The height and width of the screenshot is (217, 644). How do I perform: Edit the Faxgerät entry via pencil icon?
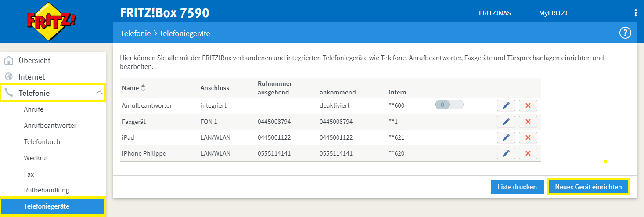(506, 122)
